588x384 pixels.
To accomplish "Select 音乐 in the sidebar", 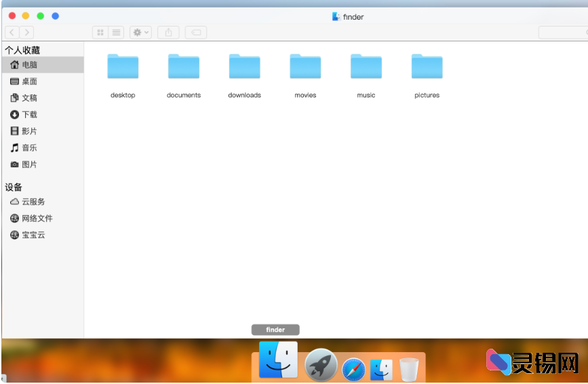I will (x=28, y=148).
